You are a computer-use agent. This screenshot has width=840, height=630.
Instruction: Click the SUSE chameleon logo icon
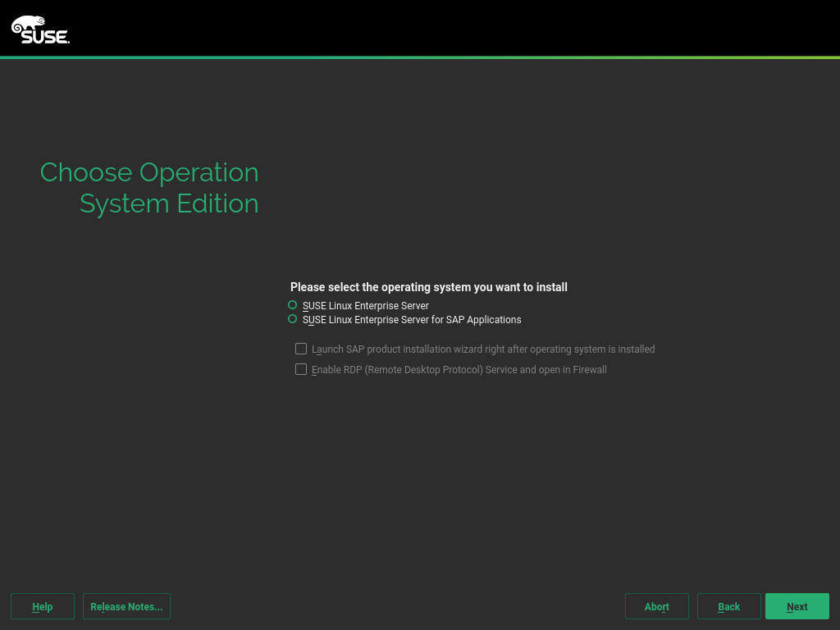coord(28,23)
